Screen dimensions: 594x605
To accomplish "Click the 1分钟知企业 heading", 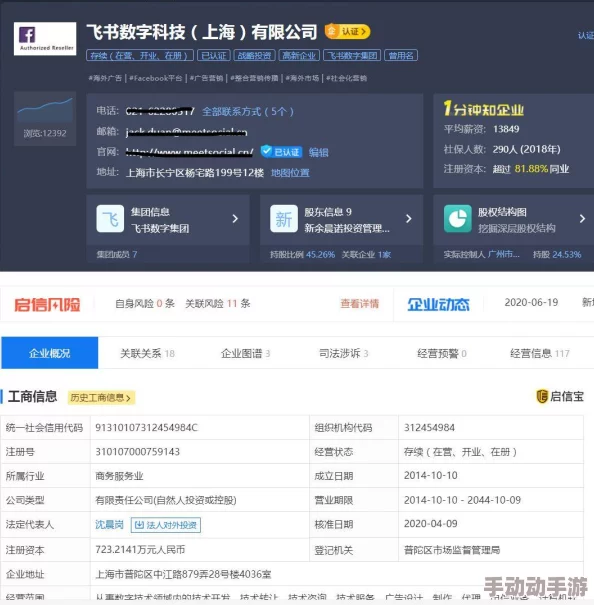I will pos(484,109).
